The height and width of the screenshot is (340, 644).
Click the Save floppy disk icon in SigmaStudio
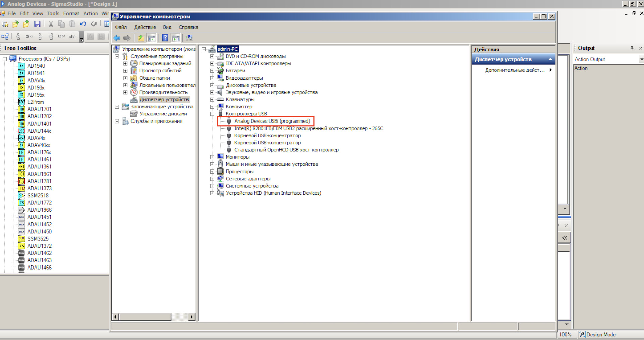pyautogui.click(x=37, y=24)
